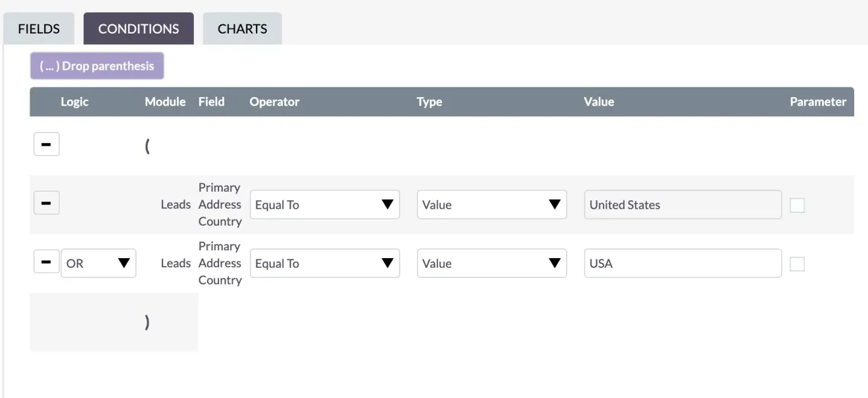Click inside the USA value input field
The image size is (868, 398).
coord(682,263)
